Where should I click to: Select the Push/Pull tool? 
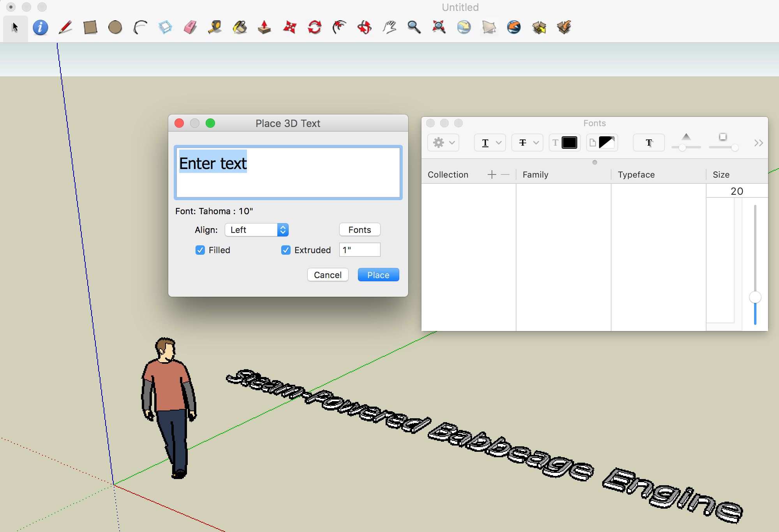click(264, 27)
